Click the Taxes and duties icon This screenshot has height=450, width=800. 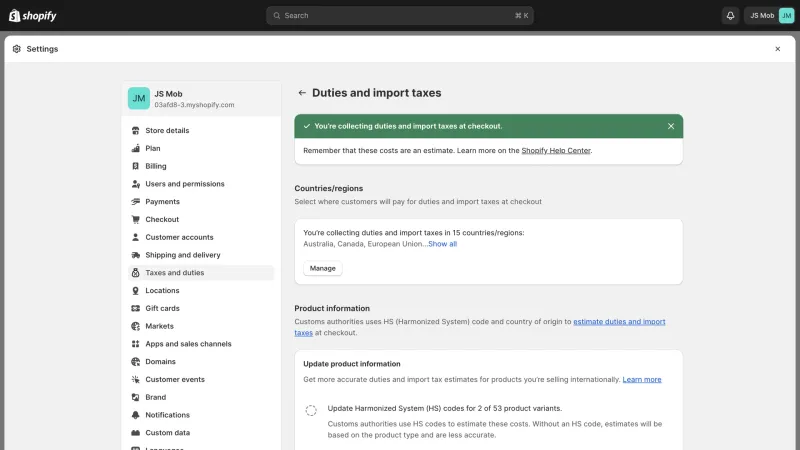tap(135, 273)
